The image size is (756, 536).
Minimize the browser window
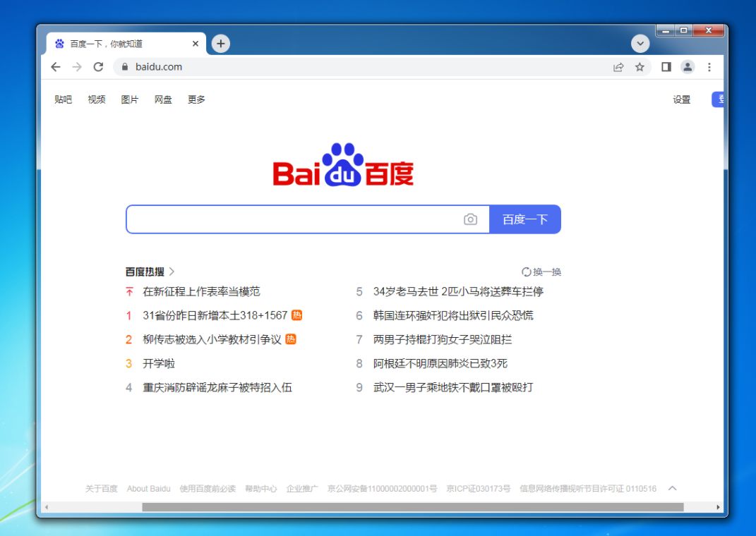[x=666, y=30]
